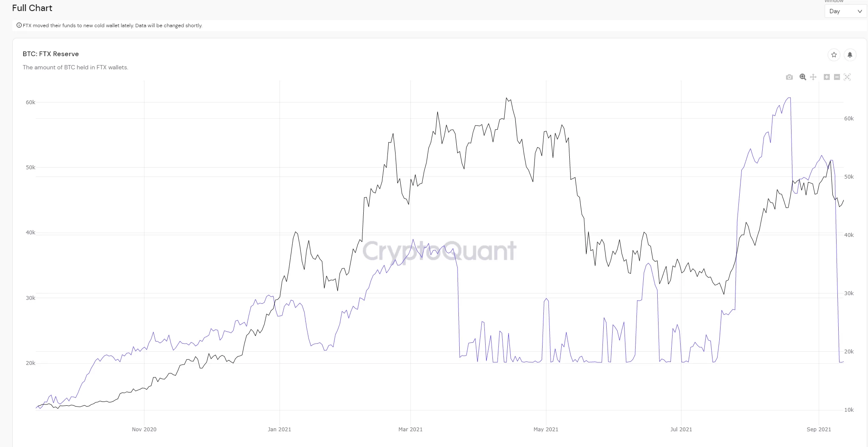Click the Nov 2020 x-axis label
The width and height of the screenshot is (868, 447).
144,429
